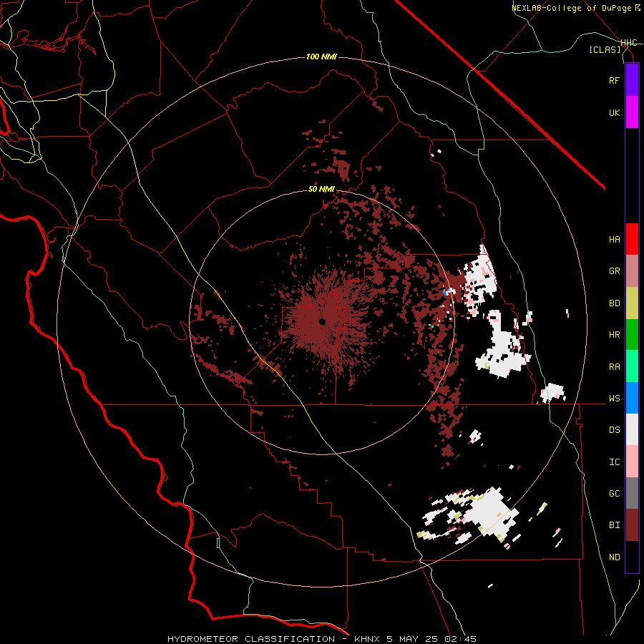The height and width of the screenshot is (644, 644).
Task: Click the UK legend label
Action: (x=614, y=112)
